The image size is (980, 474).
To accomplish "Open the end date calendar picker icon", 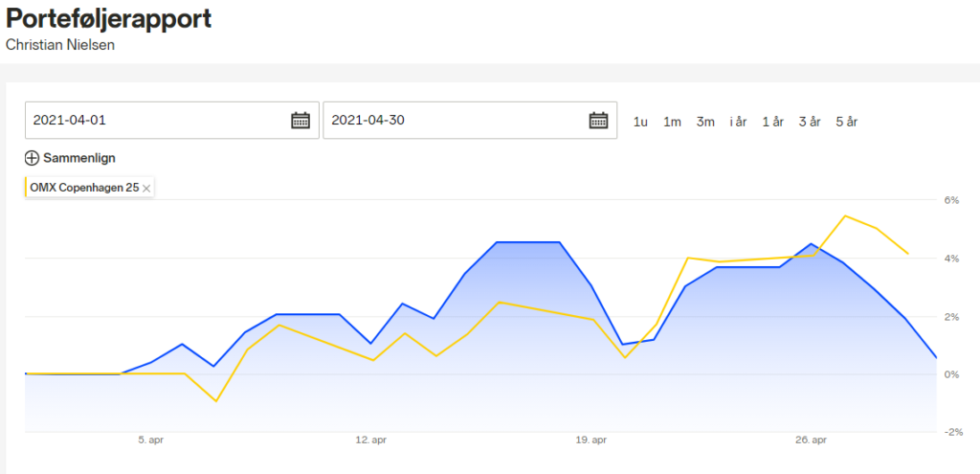I will point(599,120).
